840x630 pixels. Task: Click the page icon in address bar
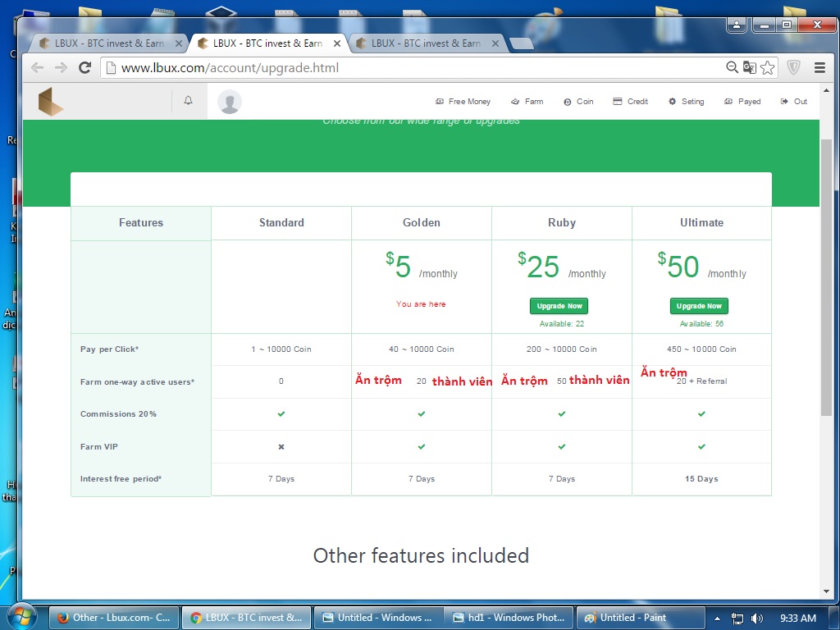tap(111, 67)
